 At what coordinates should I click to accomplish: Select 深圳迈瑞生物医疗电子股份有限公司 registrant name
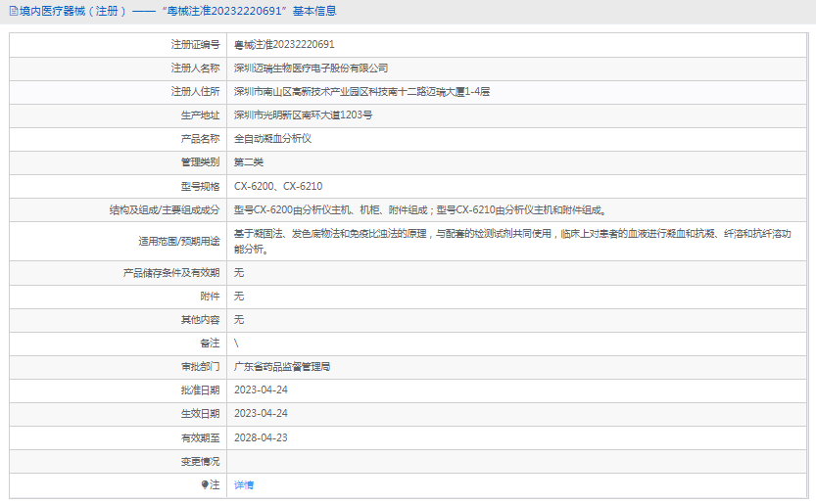click(311, 69)
